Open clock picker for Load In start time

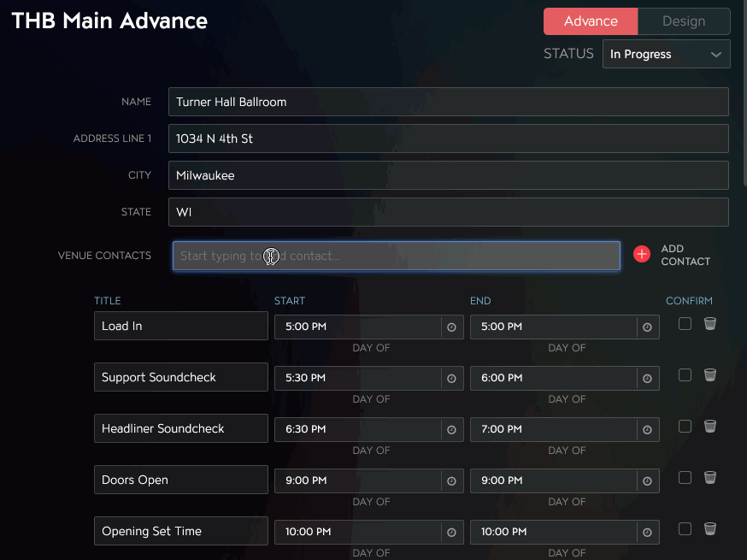(x=451, y=327)
